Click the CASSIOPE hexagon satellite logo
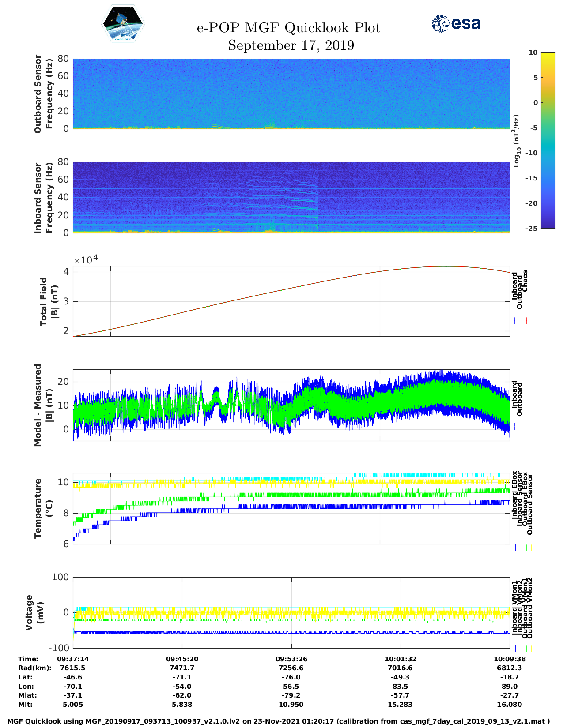This screenshot has height=728, width=563. [123, 24]
